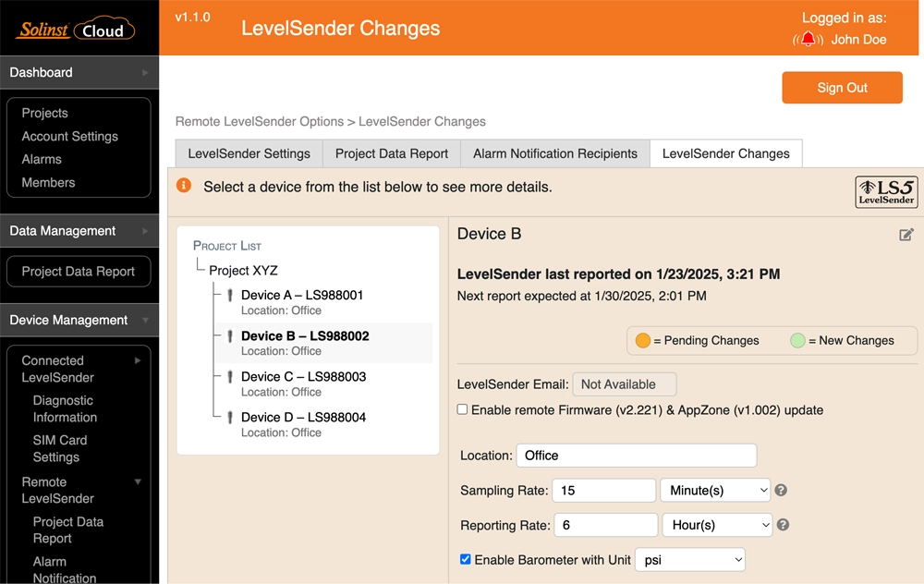Click inside the Location text field

(x=636, y=455)
